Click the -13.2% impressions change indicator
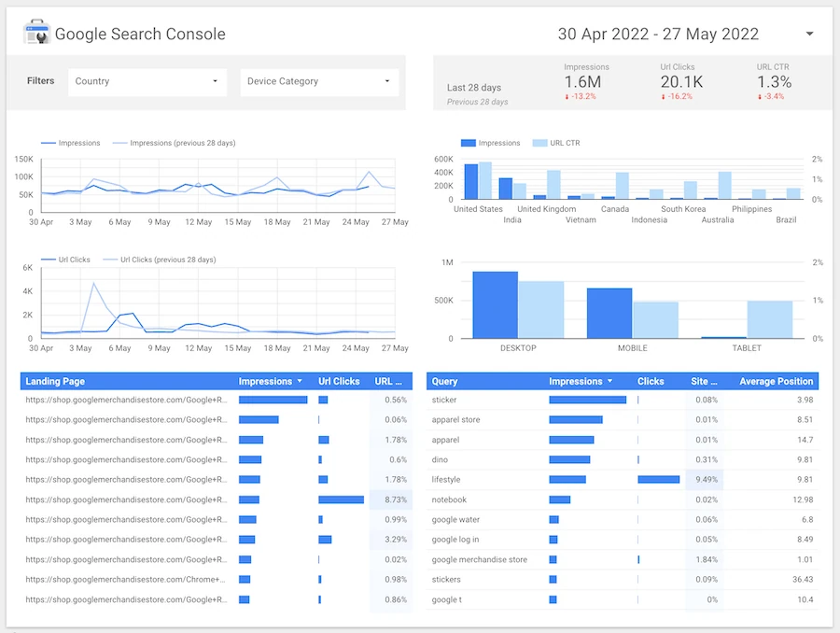 pos(581,96)
